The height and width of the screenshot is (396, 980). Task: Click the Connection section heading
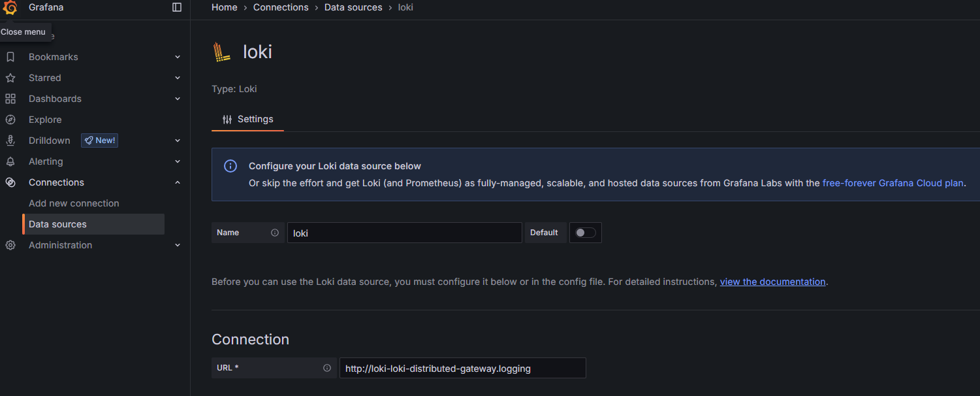(250, 339)
